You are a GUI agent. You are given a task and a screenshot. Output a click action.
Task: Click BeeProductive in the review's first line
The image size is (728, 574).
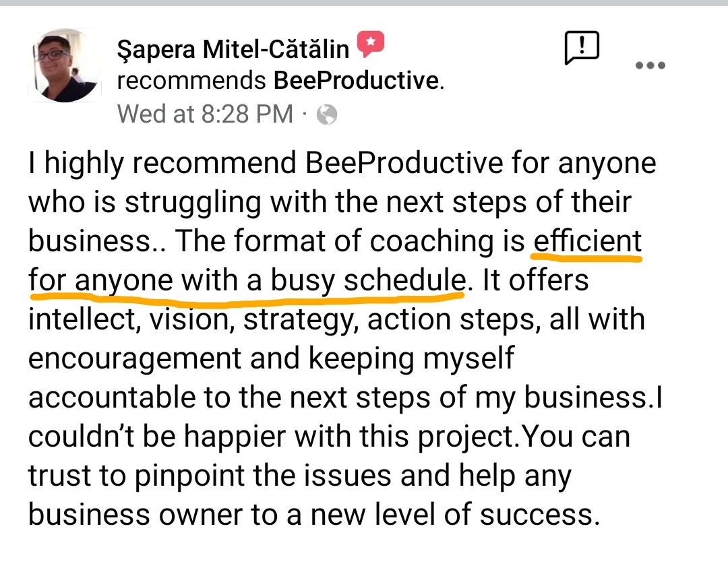pyautogui.click(x=404, y=163)
